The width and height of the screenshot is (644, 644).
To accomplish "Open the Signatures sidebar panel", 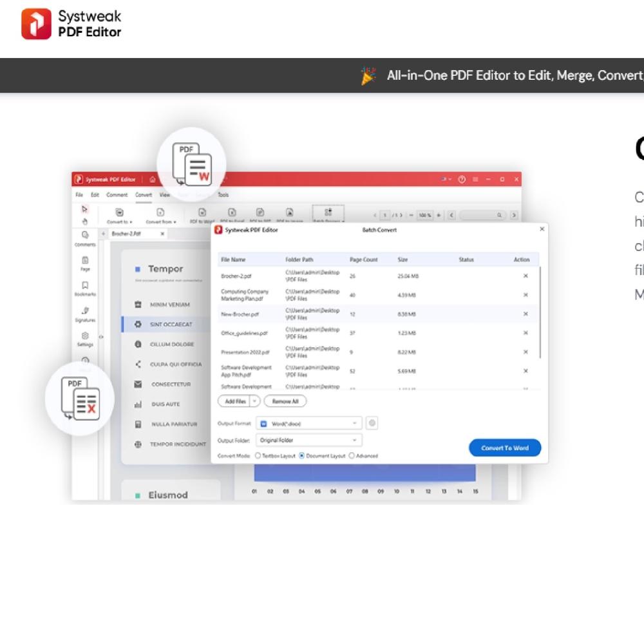I will (x=85, y=314).
